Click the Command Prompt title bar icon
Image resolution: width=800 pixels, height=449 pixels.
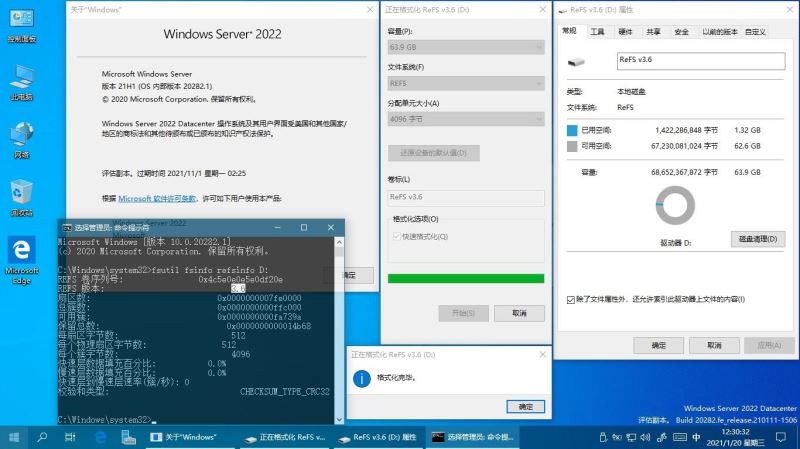[67, 228]
